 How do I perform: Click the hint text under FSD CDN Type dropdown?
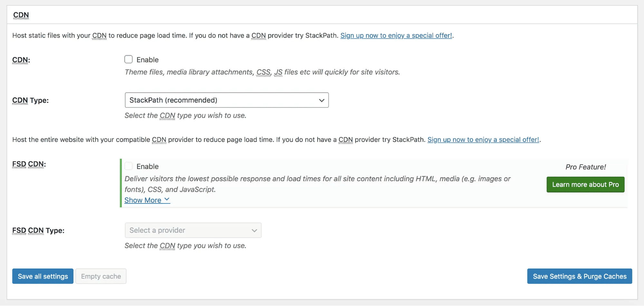click(x=186, y=246)
